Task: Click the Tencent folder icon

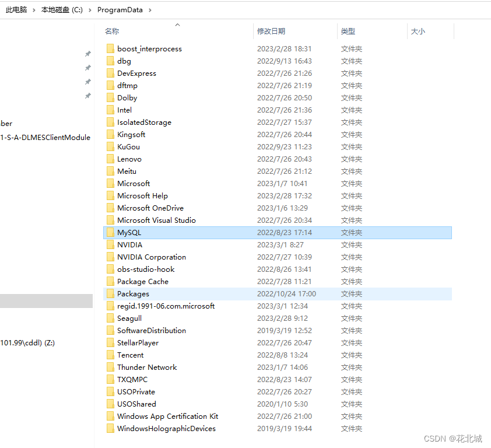Action: point(110,355)
